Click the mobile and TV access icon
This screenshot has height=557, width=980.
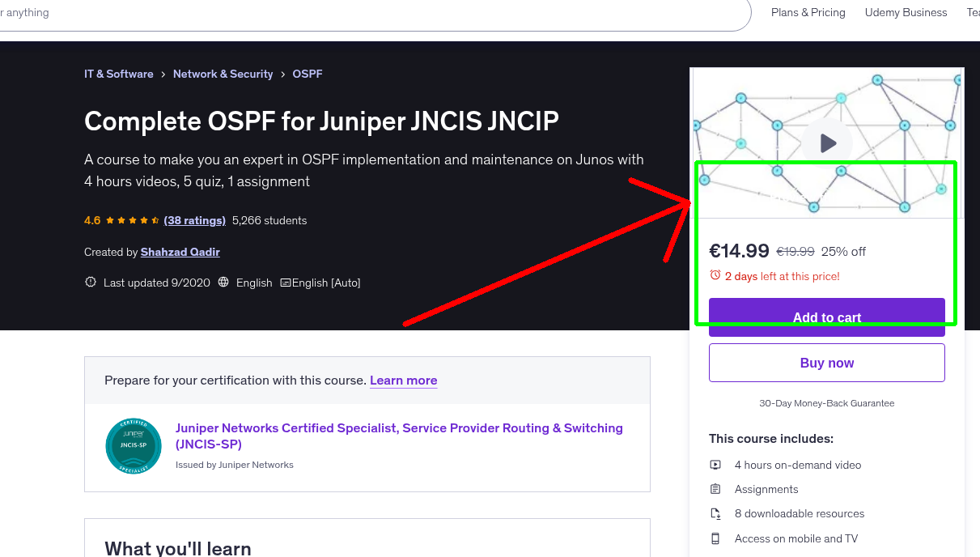coord(715,538)
